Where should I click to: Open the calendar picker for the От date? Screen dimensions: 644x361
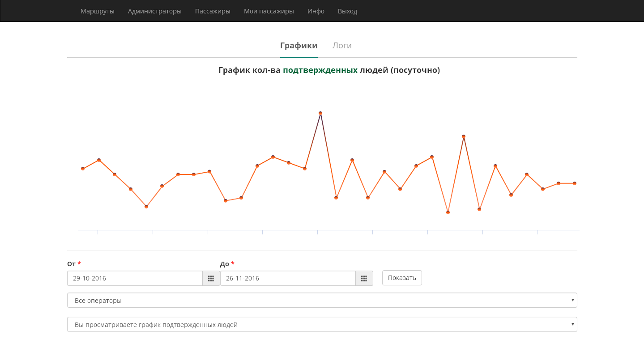click(211, 278)
